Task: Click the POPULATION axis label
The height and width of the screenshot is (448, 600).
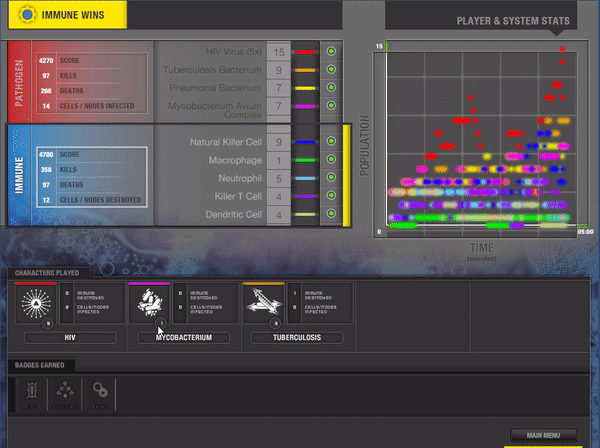Action: pyautogui.click(x=365, y=145)
